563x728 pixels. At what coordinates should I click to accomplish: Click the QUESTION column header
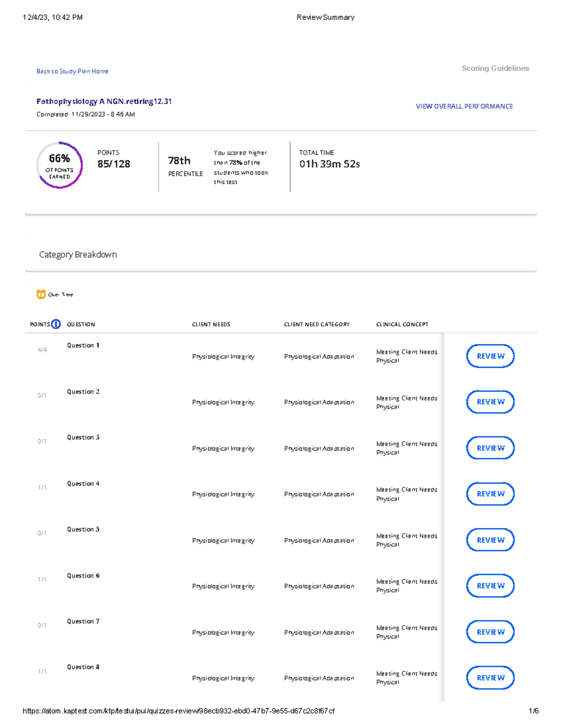(x=81, y=324)
